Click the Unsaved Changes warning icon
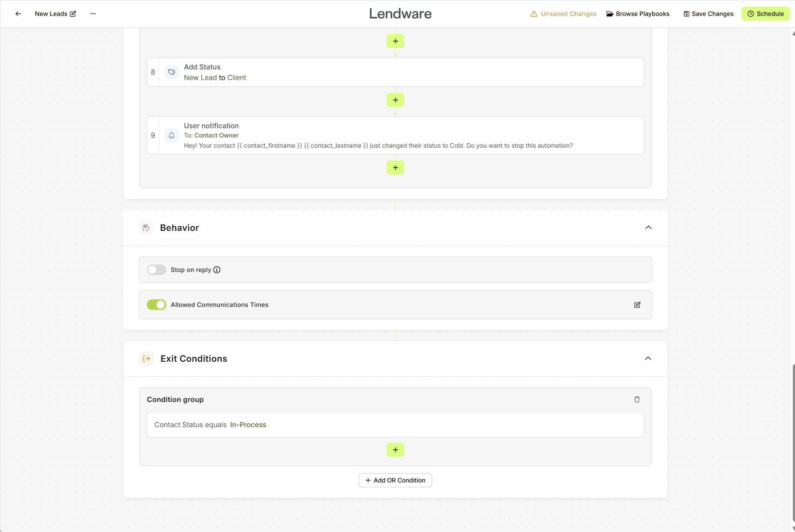 tap(534, 14)
